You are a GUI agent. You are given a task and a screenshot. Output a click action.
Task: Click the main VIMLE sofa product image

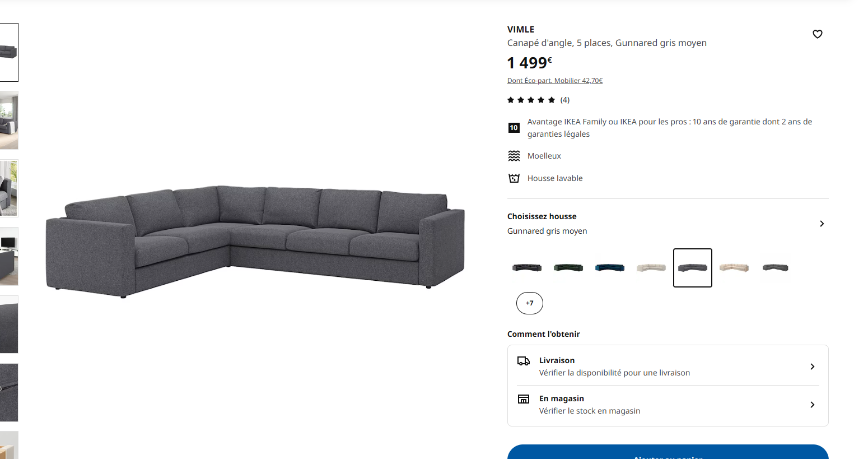(255, 241)
